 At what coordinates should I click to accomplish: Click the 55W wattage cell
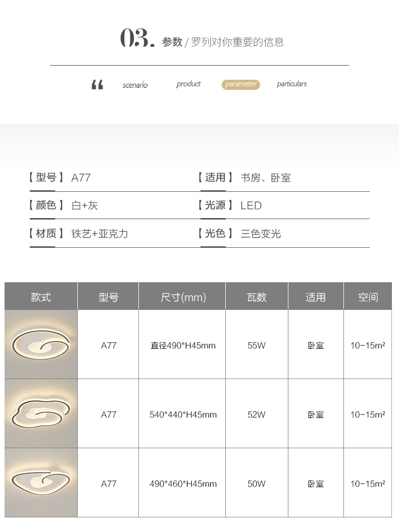(257, 346)
